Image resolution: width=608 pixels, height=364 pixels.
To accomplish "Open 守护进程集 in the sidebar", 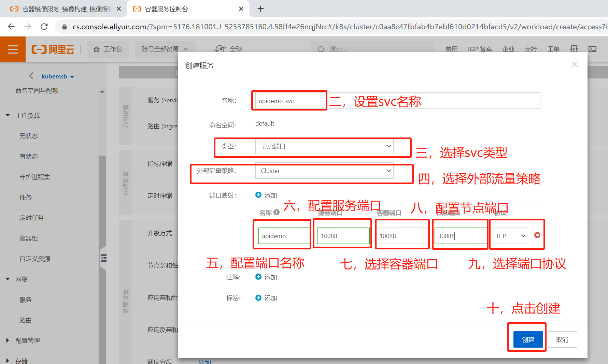I will (35, 177).
